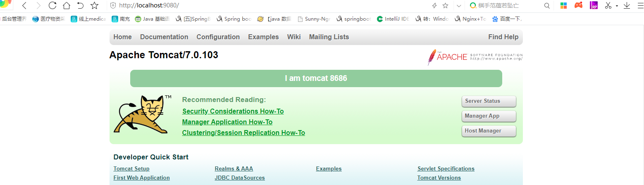Open the Java 基础 bookmark
The height and width of the screenshot is (185, 644).
152,19
